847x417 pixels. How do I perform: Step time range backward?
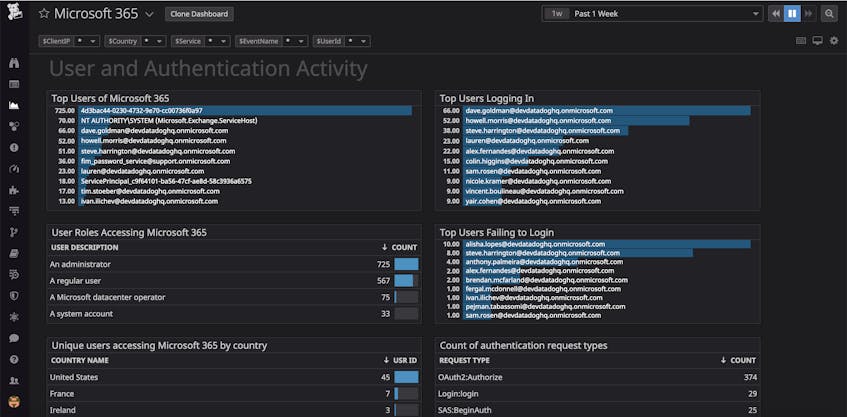point(776,14)
